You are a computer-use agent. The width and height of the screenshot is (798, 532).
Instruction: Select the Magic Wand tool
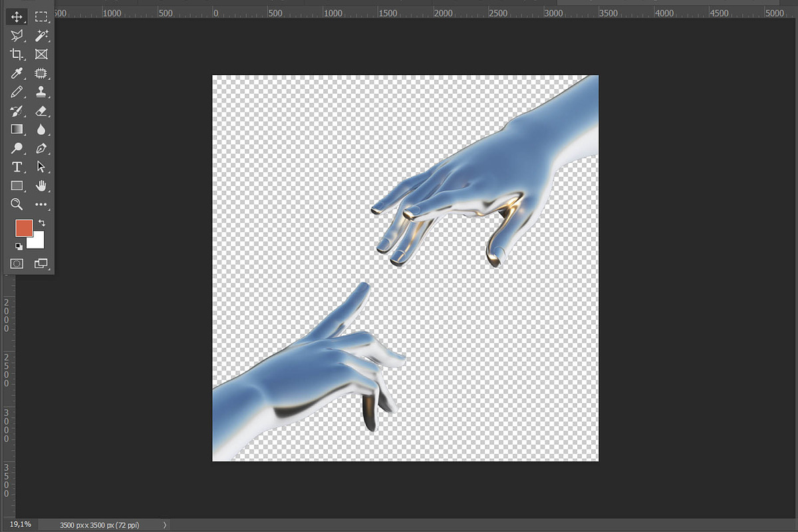point(41,36)
